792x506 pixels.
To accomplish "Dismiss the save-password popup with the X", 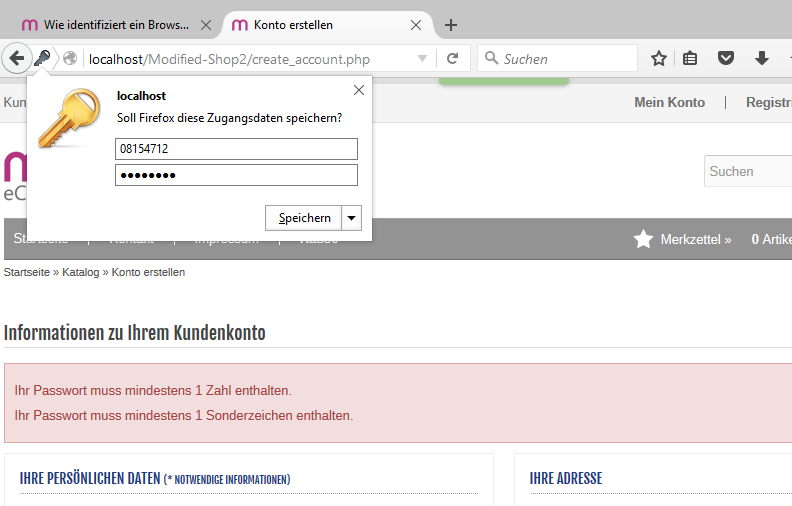I will 359,91.
